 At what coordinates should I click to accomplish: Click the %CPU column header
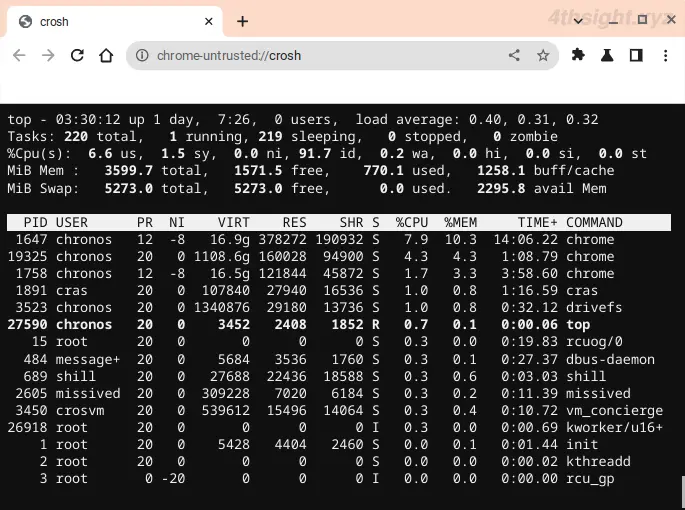412,222
